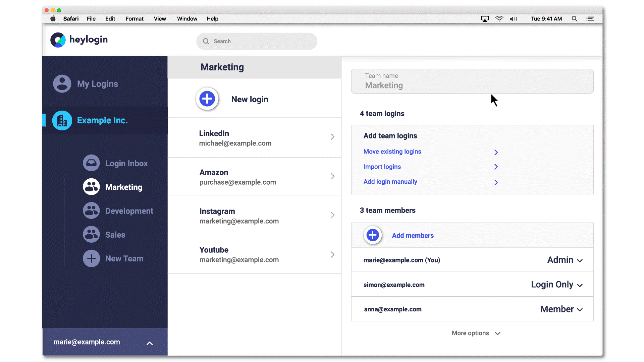Open the Amazon login chevron

coord(332,176)
